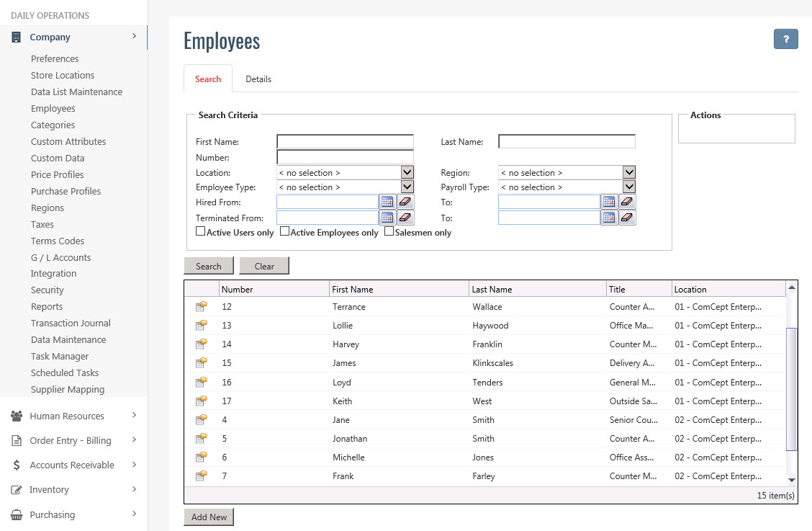The height and width of the screenshot is (531, 812).
Task: Check the Active Employees only option
Action: coord(284,232)
